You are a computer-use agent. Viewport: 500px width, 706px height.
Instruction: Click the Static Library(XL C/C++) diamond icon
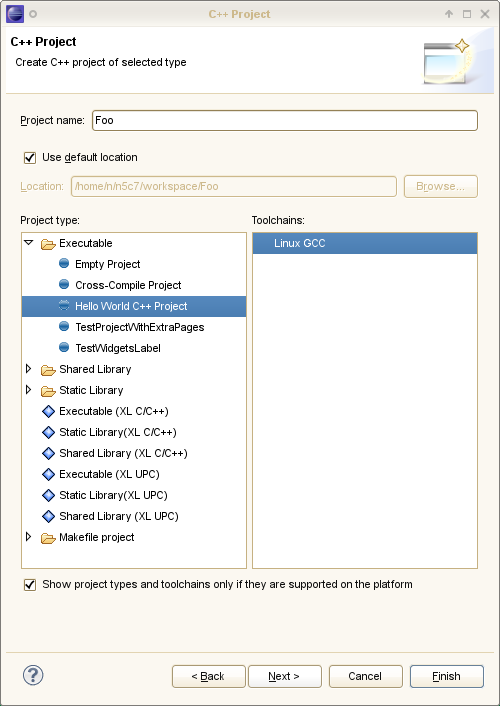pos(48,432)
